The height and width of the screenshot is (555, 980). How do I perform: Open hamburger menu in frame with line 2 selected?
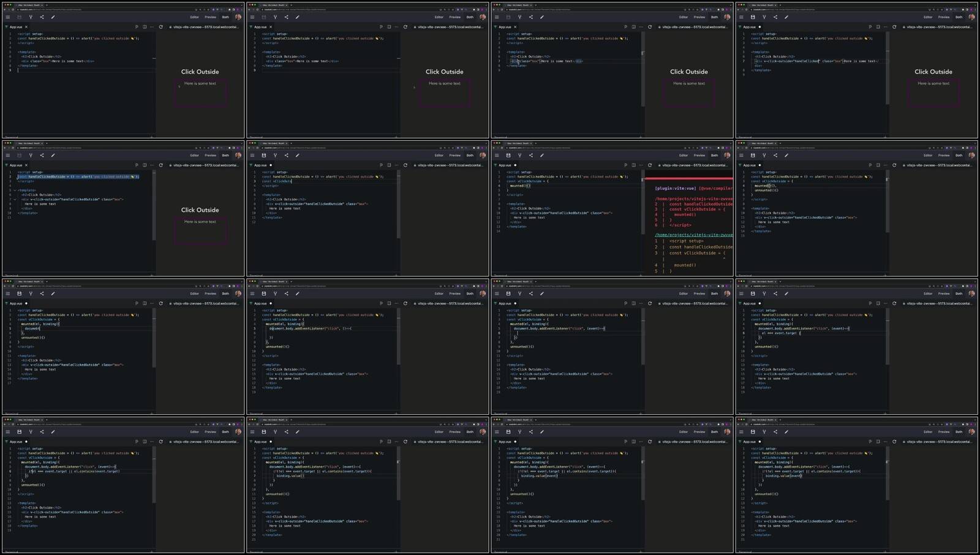point(8,156)
